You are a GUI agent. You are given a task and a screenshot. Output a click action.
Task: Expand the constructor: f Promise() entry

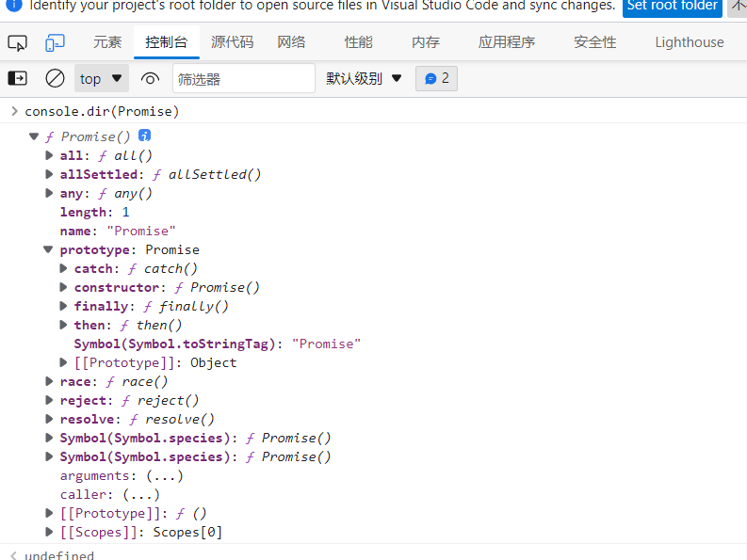click(x=63, y=287)
